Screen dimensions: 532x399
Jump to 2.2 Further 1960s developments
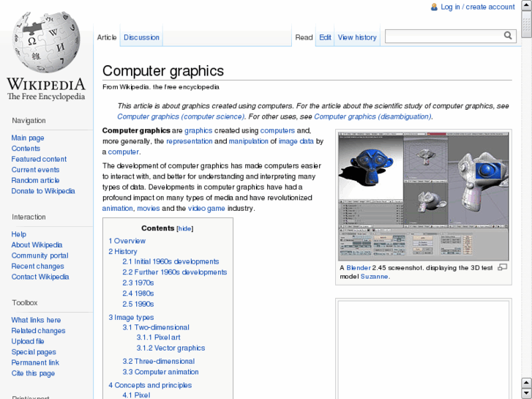(175, 272)
